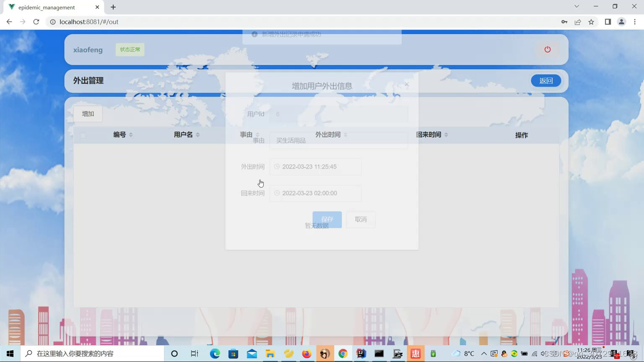Sort table by 编号 column arrows

point(131,135)
